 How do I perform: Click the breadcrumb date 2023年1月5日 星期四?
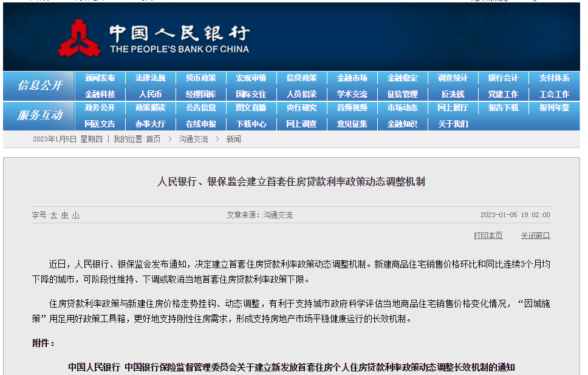tap(67, 140)
